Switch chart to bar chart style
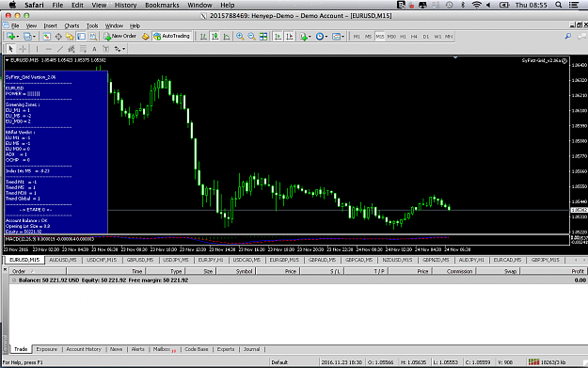Screen dimensions: 588x368 point(203,37)
